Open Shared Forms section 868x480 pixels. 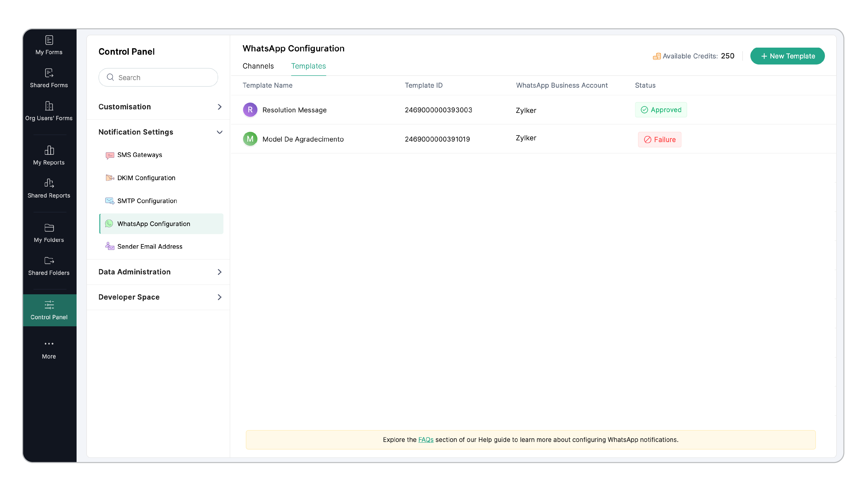click(49, 78)
